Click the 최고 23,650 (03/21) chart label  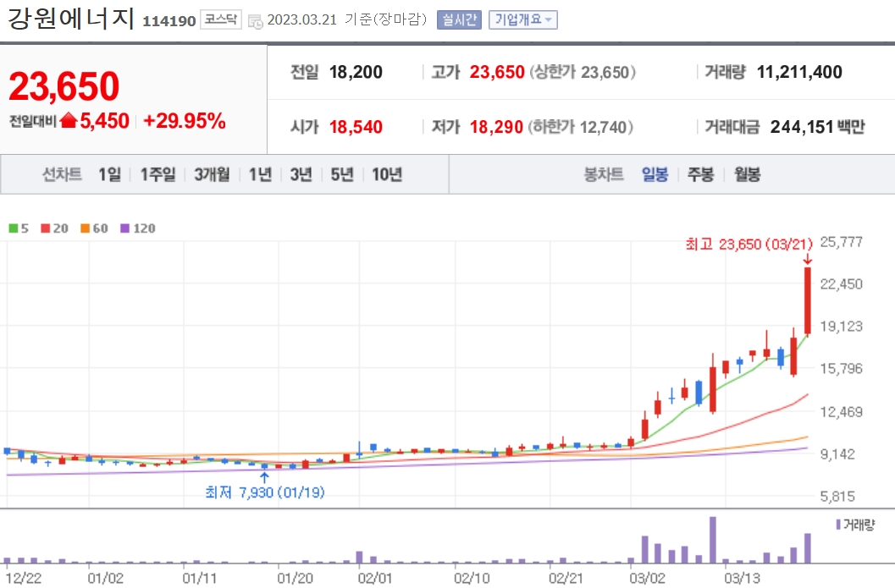(749, 245)
